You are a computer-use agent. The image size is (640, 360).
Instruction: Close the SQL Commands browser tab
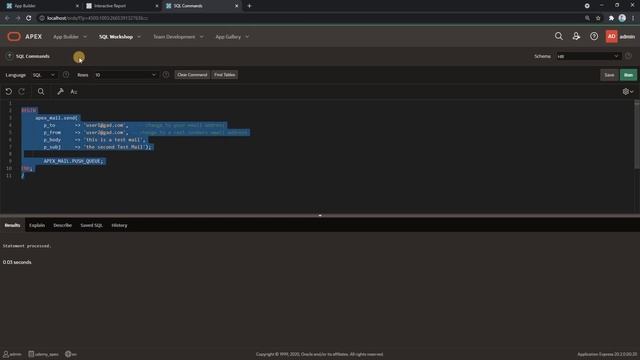(236, 6)
